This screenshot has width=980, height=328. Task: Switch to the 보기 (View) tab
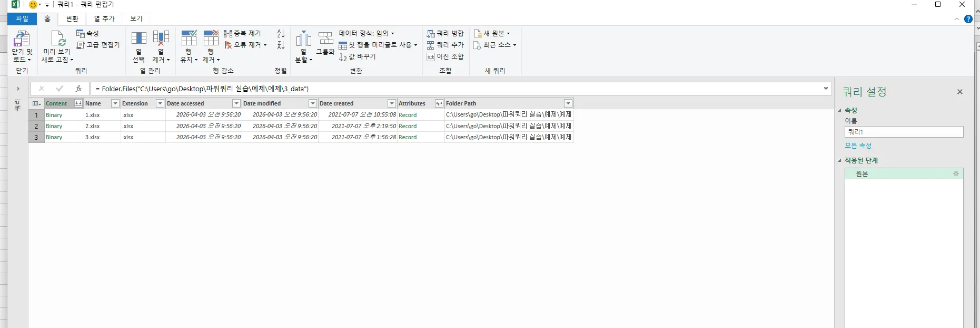coord(136,18)
